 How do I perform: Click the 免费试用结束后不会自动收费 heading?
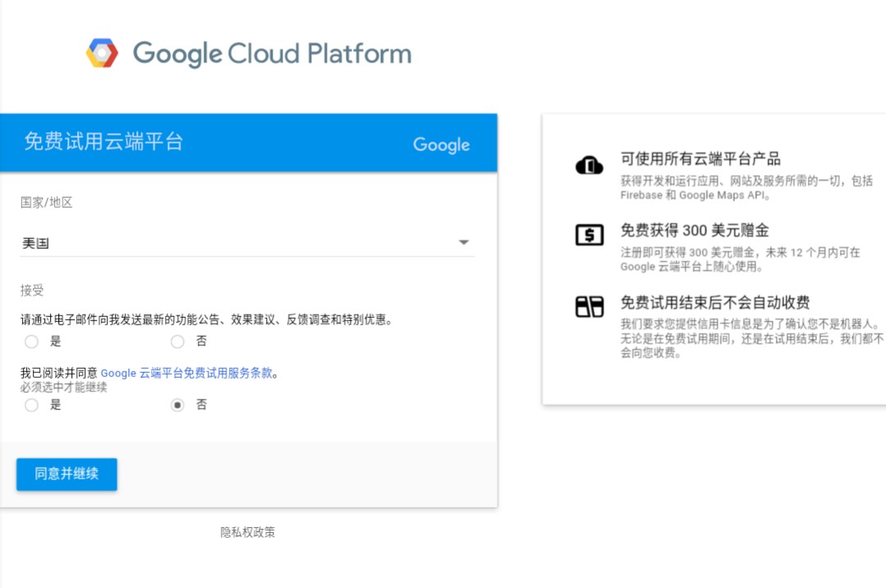[x=714, y=302]
